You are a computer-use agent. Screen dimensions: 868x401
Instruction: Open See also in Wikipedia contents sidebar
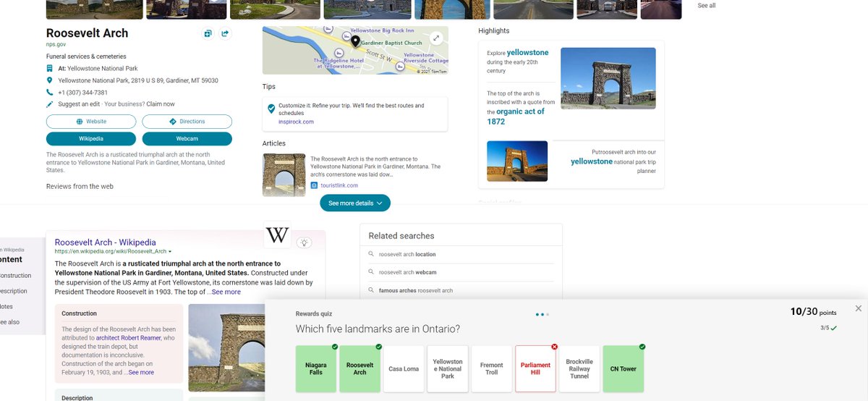(x=10, y=322)
